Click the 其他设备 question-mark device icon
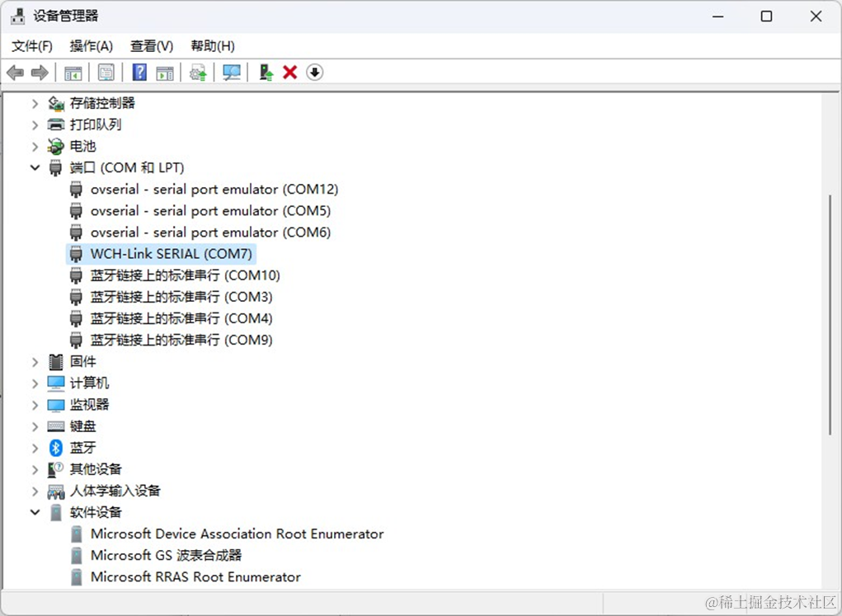 pyautogui.click(x=55, y=469)
